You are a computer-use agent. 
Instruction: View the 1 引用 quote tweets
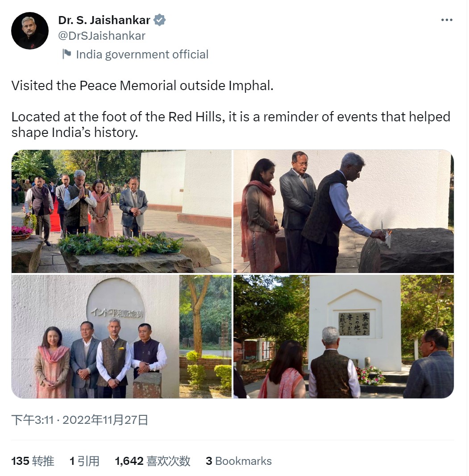84,461
